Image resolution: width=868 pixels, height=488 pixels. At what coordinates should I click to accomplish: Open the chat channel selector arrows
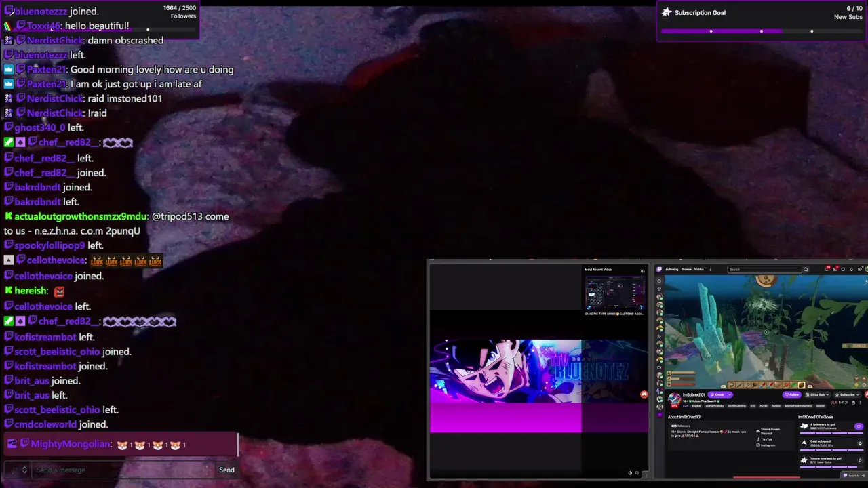coord(24,470)
